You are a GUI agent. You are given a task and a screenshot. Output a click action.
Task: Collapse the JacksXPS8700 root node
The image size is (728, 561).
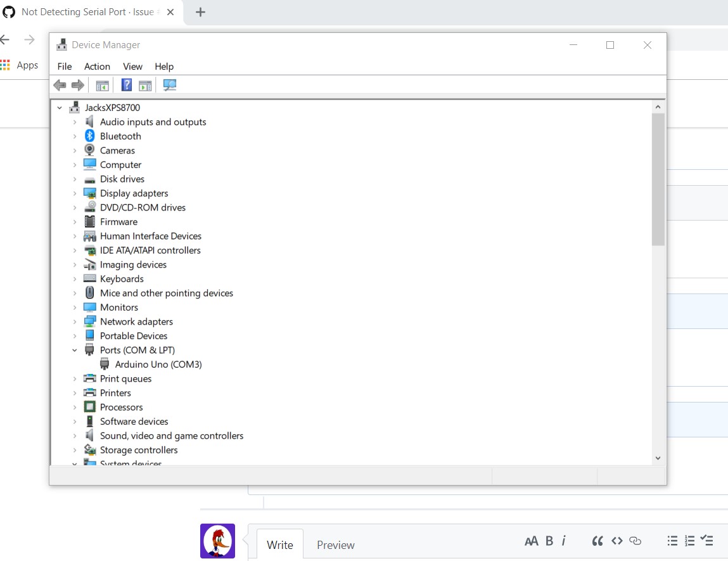[x=60, y=108]
